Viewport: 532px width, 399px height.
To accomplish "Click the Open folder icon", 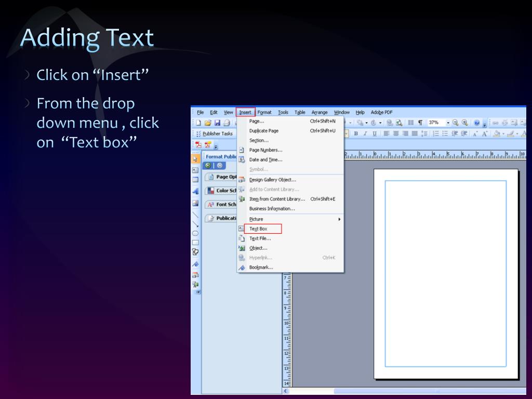I will (x=208, y=123).
